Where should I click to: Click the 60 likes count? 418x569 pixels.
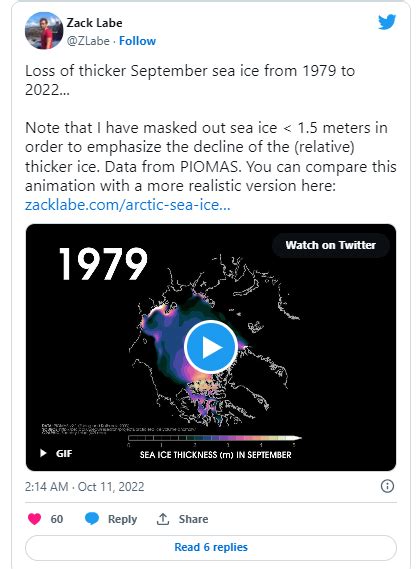[57, 519]
